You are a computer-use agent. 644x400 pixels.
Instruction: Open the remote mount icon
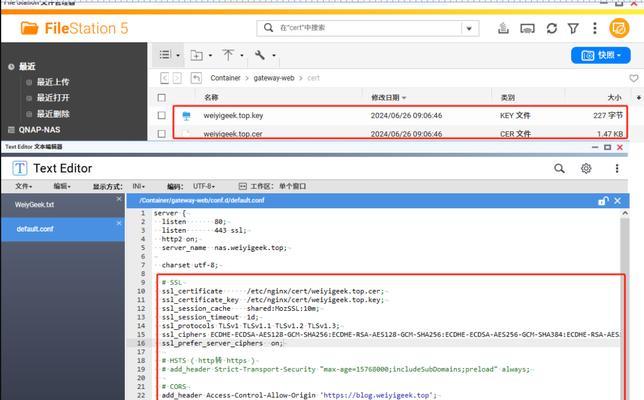[527, 28]
